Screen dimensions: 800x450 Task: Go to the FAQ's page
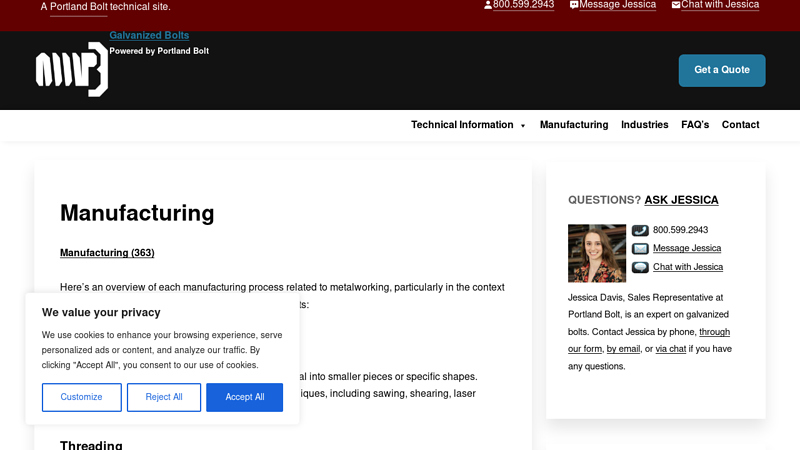[x=695, y=125]
